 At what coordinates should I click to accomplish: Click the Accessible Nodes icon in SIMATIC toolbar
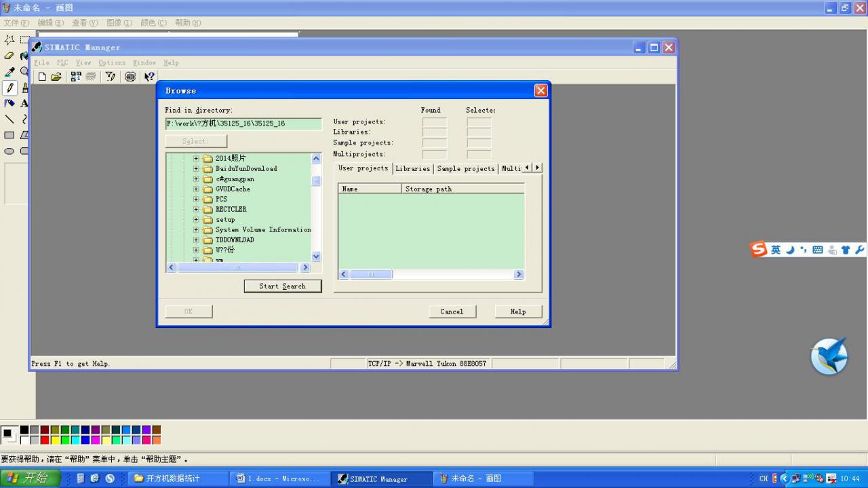(76, 77)
